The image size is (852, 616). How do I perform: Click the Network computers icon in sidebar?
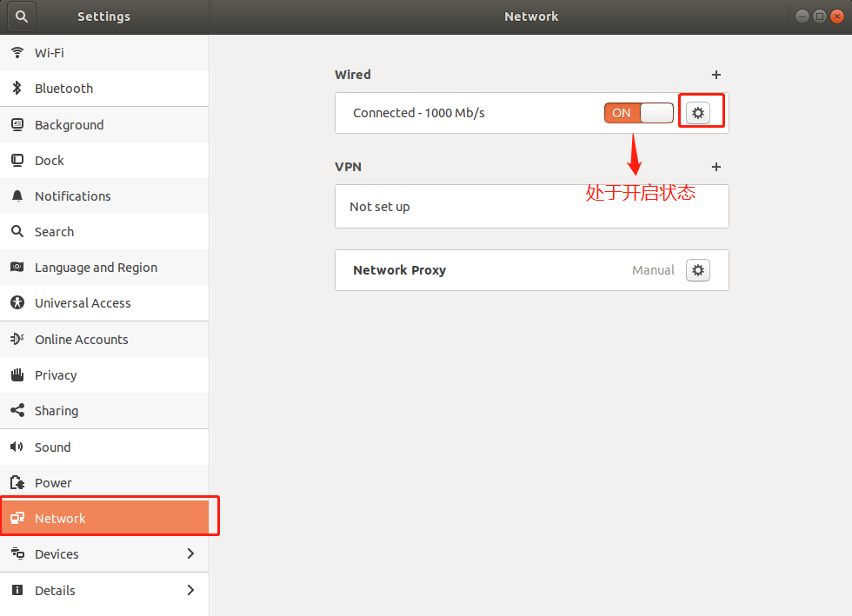17,518
